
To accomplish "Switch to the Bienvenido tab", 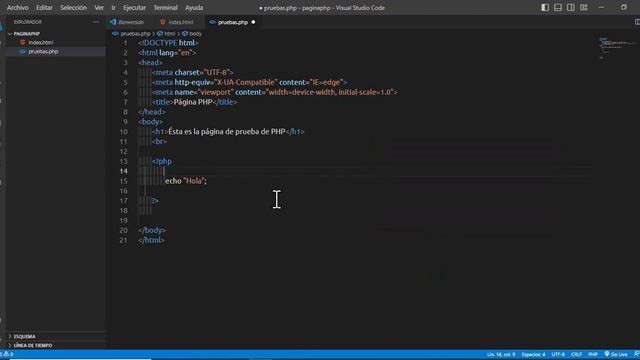I will pyautogui.click(x=127, y=22).
